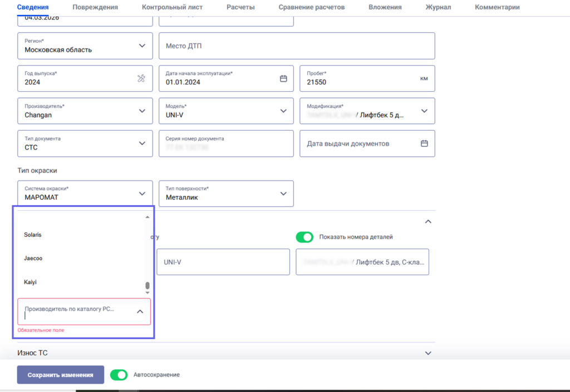Expand the Износ ТС section
Viewport: 570px width, 392px height.
tap(427, 353)
